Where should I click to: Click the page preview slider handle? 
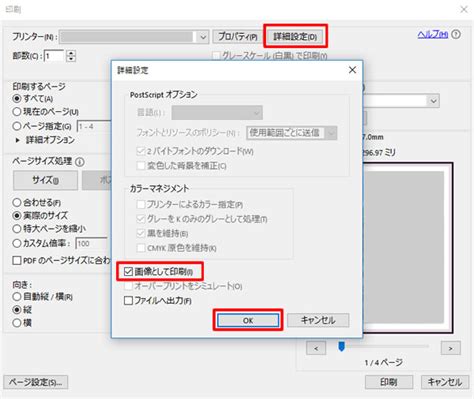coord(341,346)
